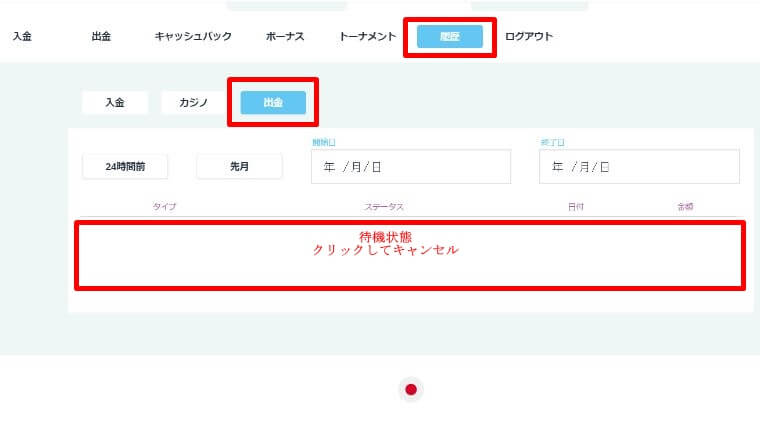Switch to the カジノ history tab
760x427 pixels.
(194, 103)
